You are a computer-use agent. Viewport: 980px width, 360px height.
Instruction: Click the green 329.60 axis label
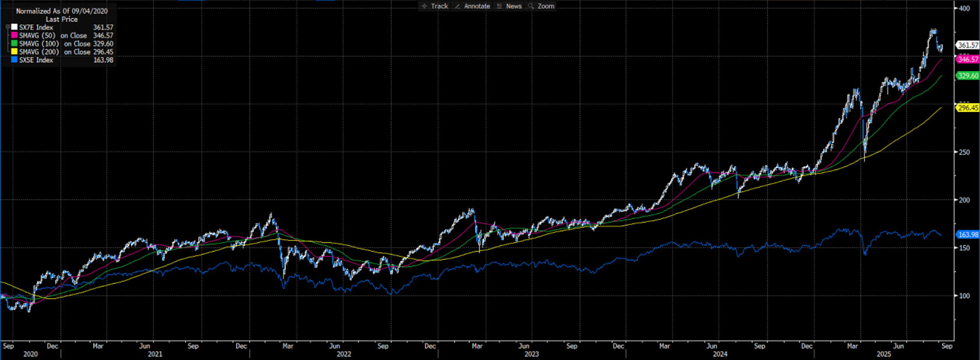968,76
